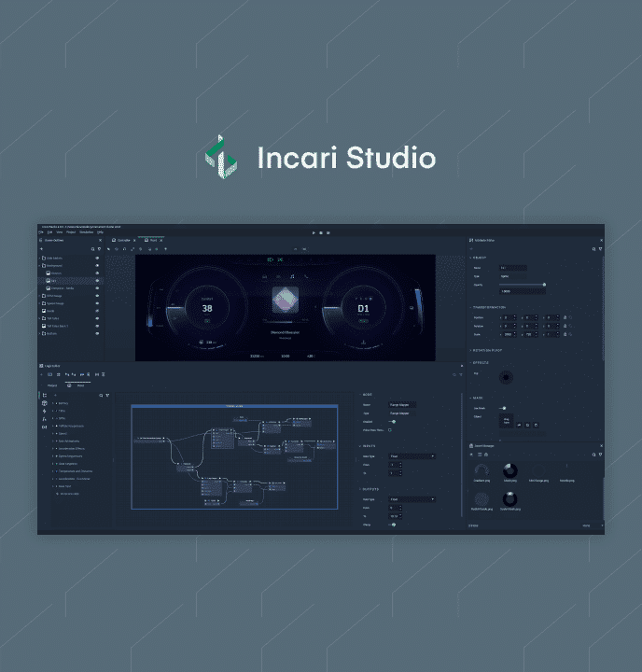The image size is (642, 672).
Task: Open the File menu
Action: (x=41, y=232)
